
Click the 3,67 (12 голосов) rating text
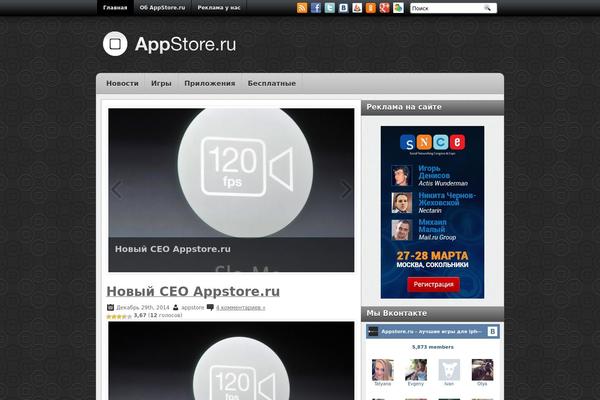(x=158, y=315)
